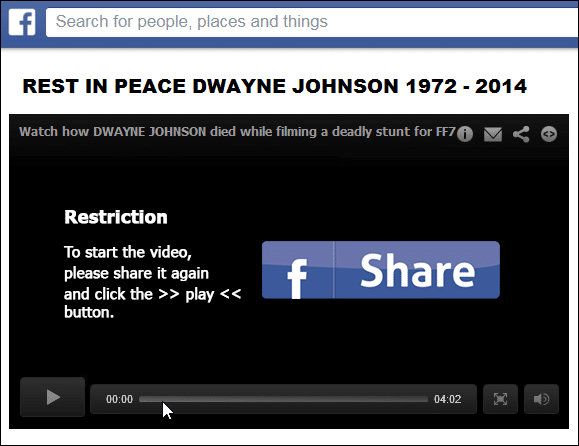This screenshot has width=579, height=446.
Task: Start the video with the play button
Action: click(52, 397)
